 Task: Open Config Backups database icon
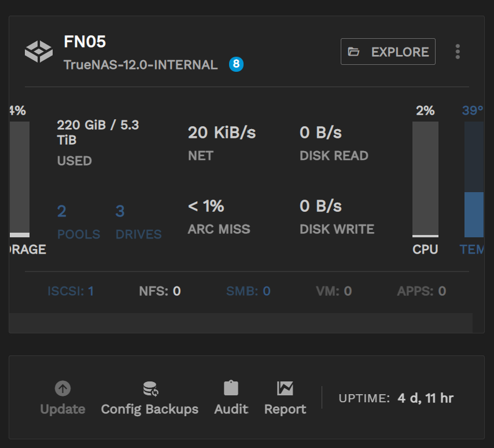coord(150,388)
